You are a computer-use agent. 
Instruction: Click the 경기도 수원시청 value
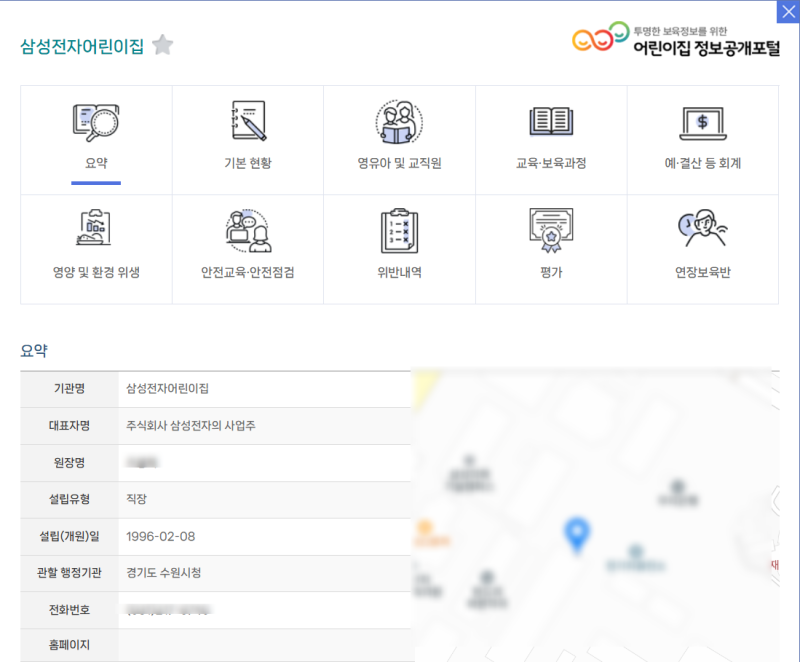pos(163,573)
